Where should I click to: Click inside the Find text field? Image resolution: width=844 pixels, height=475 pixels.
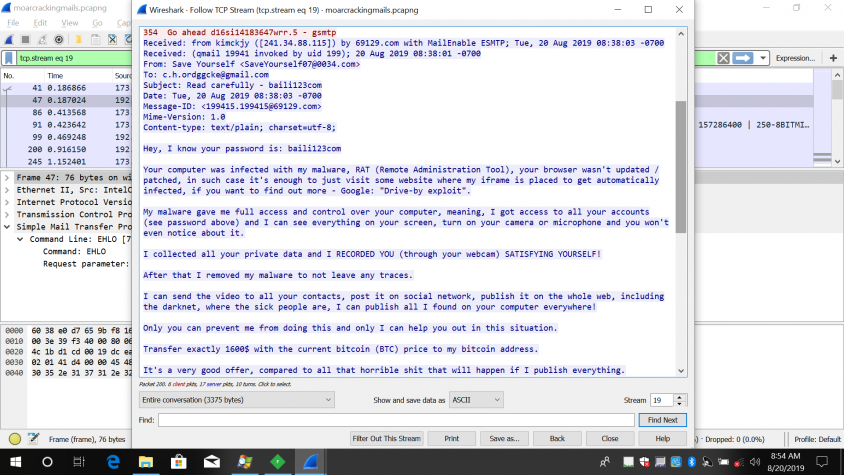click(x=396, y=420)
